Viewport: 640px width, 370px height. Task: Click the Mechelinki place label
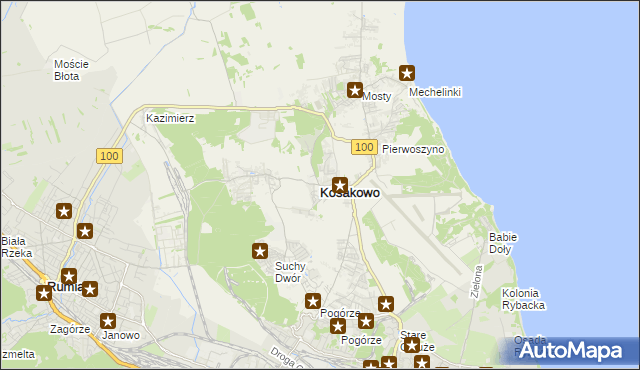click(x=435, y=92)
